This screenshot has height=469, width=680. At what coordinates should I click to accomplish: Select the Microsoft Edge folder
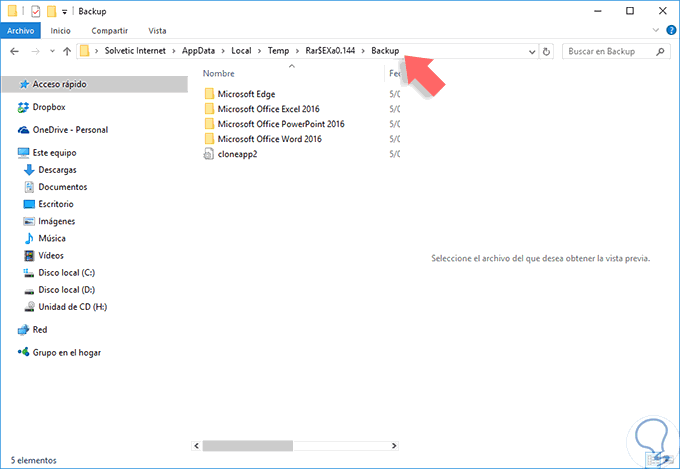tap(246, 94)
